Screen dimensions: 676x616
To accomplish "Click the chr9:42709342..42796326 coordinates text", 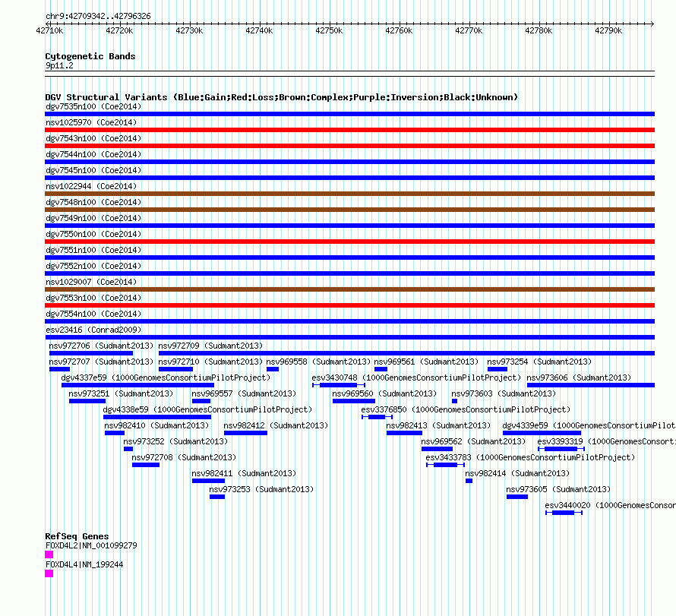I will point(98,16).
